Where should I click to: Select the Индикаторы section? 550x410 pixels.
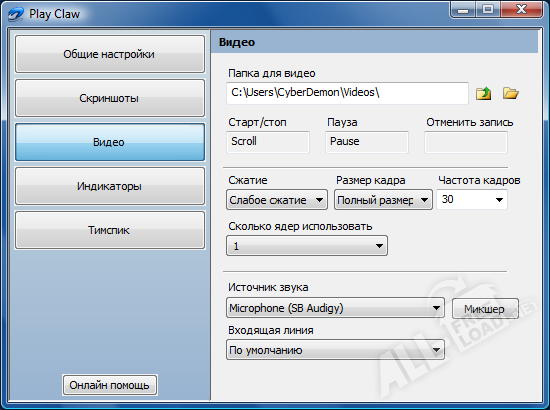coord(110,186)
